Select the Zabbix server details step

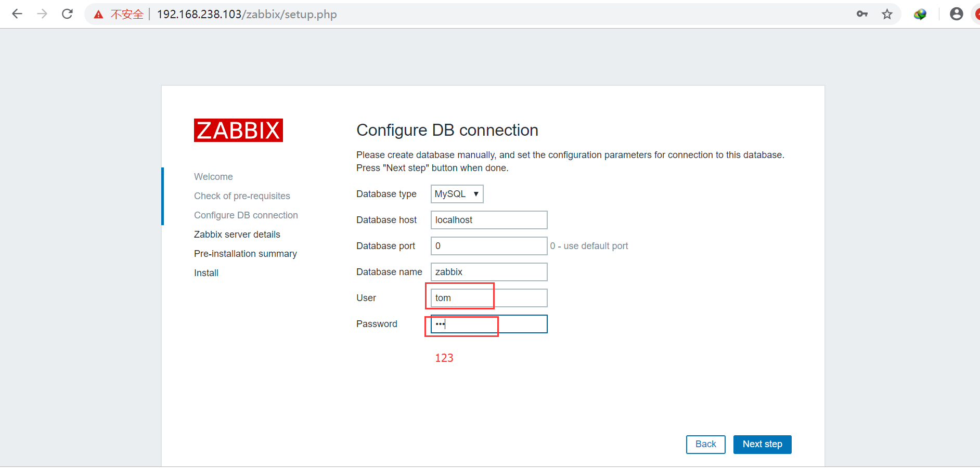click(237, 235)
